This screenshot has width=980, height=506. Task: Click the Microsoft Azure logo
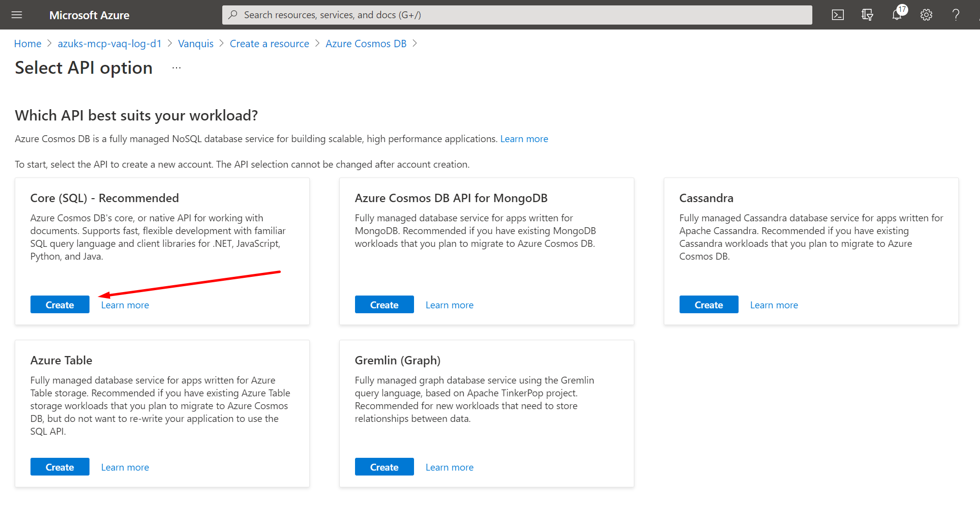click(x=89, y=15)
